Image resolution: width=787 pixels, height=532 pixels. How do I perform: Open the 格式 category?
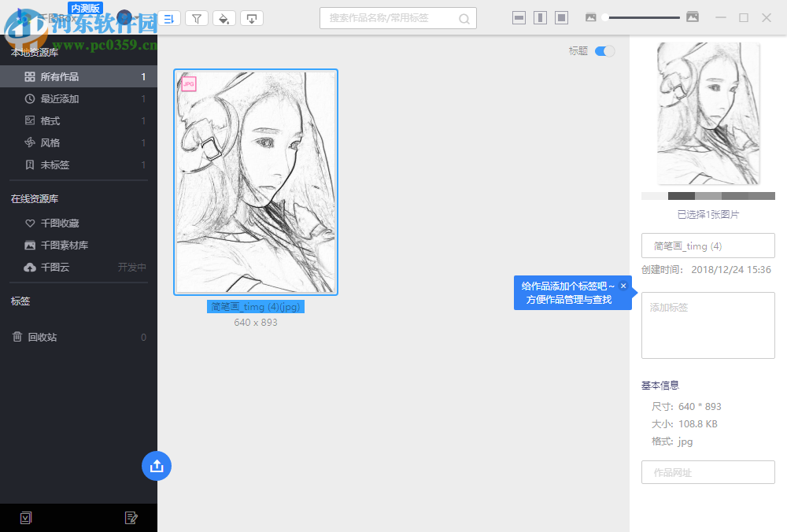pos(78,121)
